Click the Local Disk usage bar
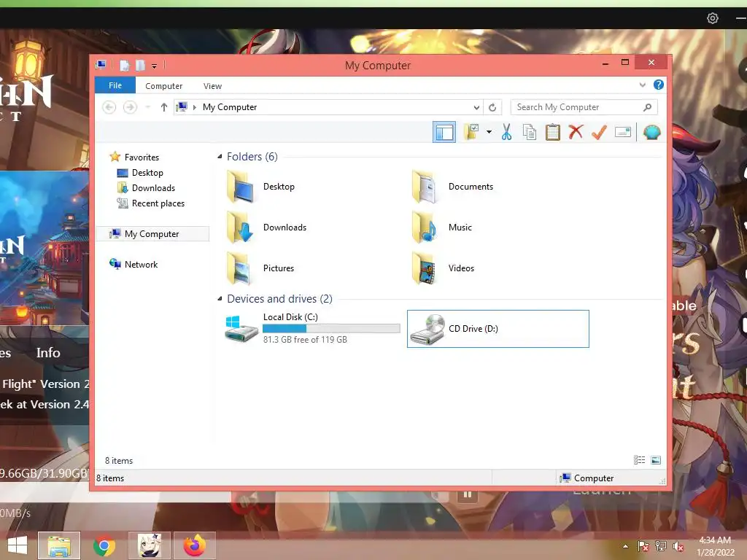Image resolution: width=747 pixels, height=560 pixels. point(331,328)
